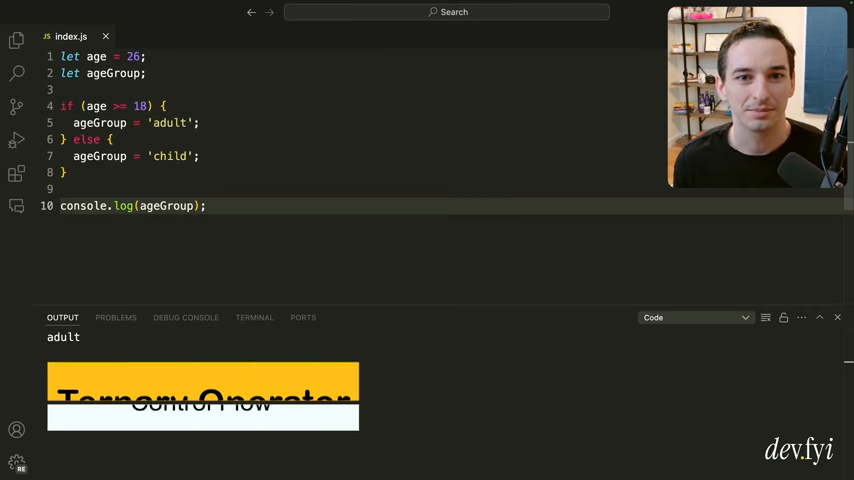Click the 'adult' output text

click(63, 337)
